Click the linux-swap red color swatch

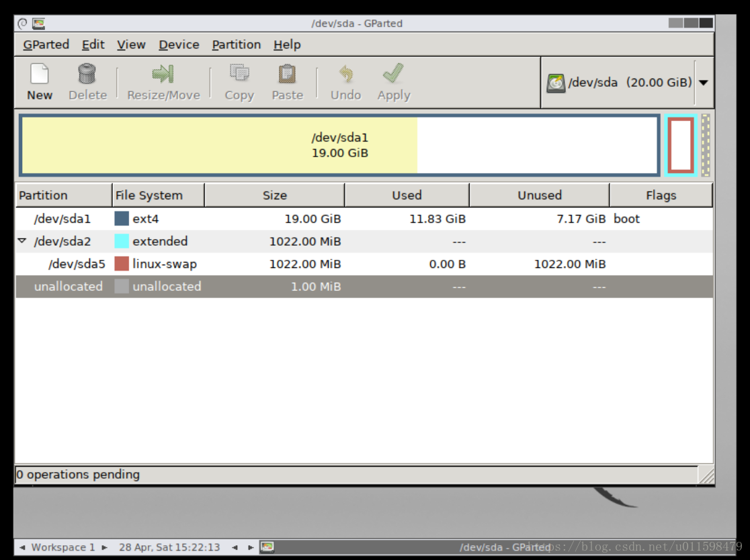(122, 263)
